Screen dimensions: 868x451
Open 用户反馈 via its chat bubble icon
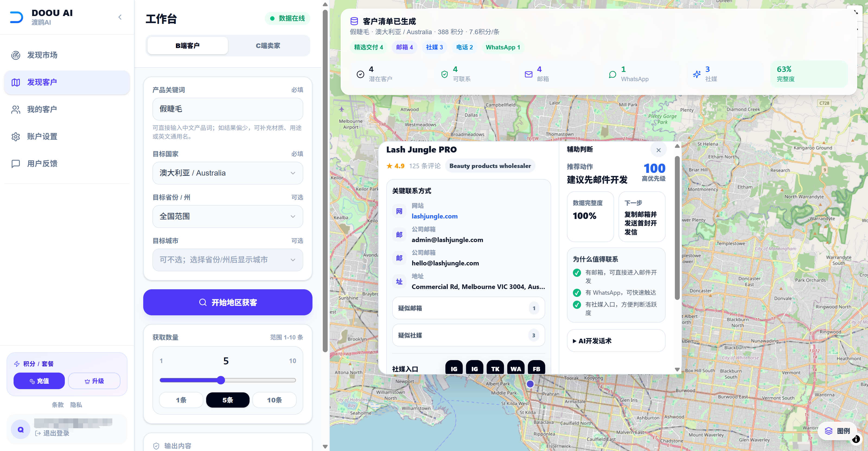tap(16, 164)
